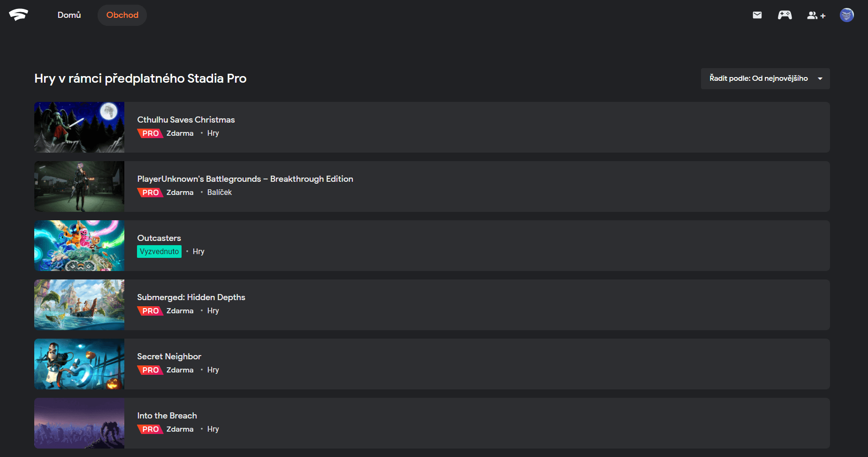This screenshot has height=457, width=868.
Task: Click the Vyzvednuto badge on Outcasters
Action: 159,252
